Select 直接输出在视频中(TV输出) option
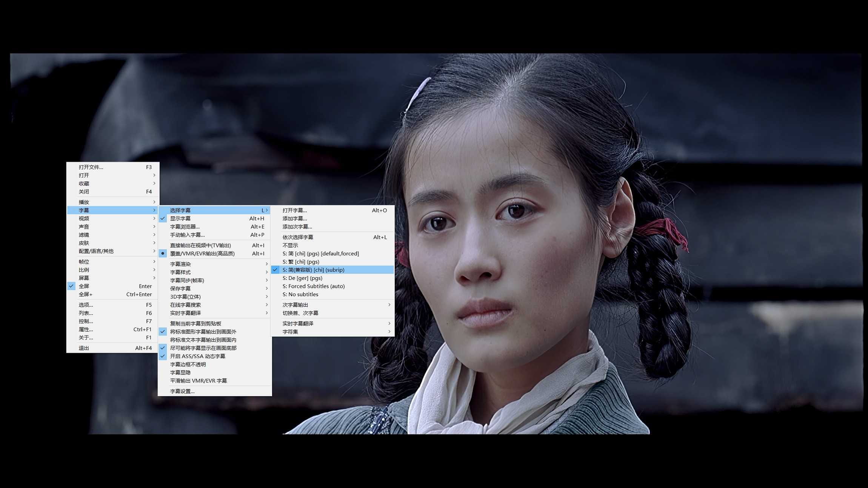 pyautogui.click(x=214, y=245)
